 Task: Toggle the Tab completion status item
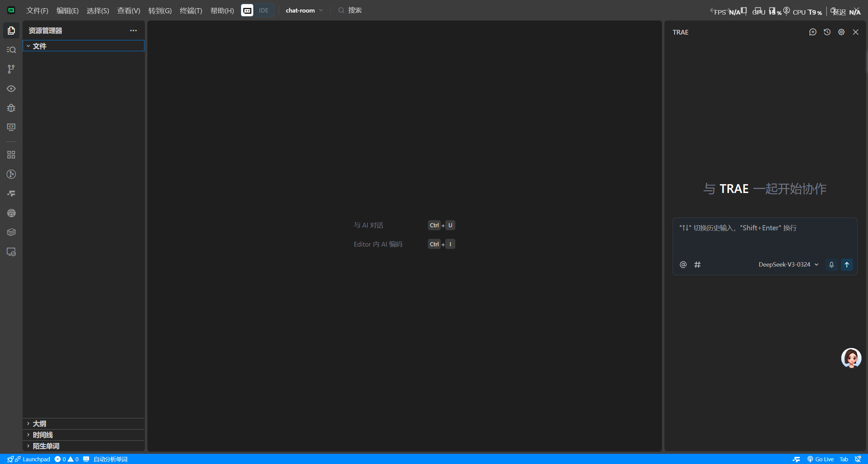point(844,459)
